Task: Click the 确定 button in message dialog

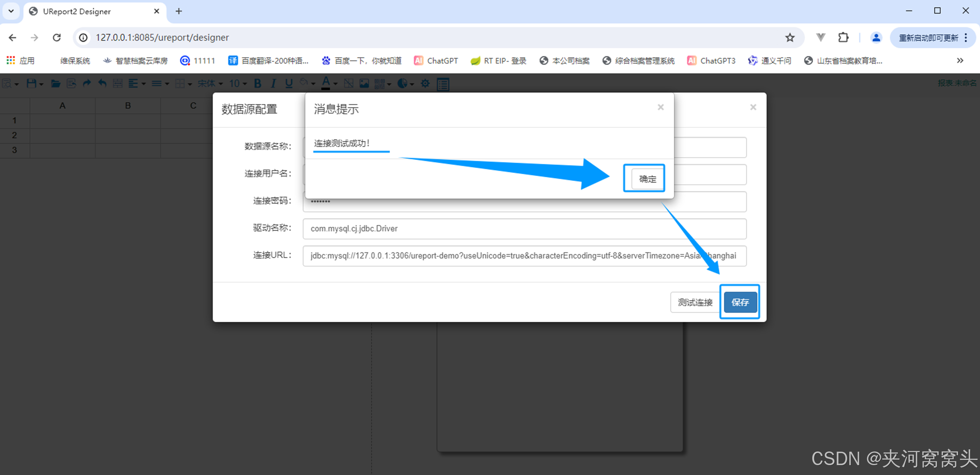Action: [647, 179]
